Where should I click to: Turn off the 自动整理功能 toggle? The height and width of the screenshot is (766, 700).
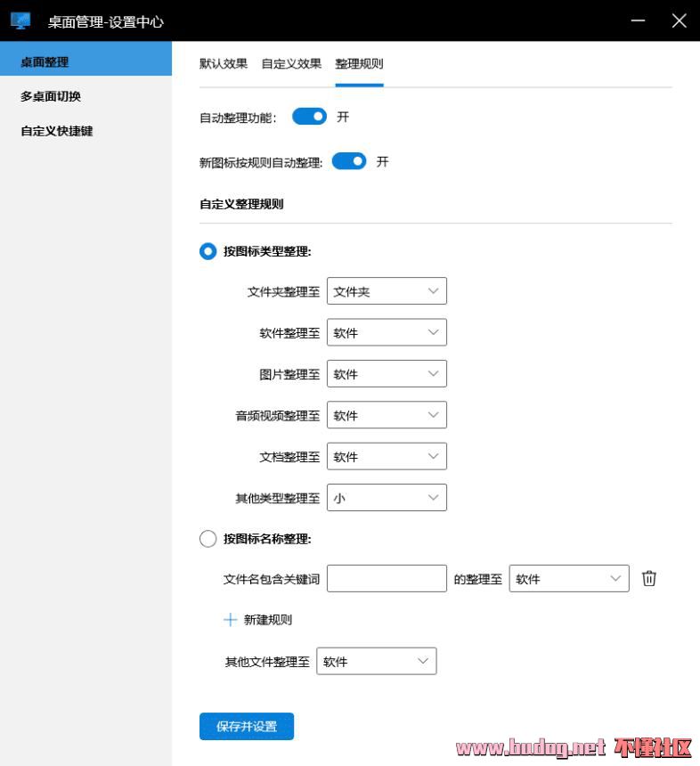coord(309,117)
